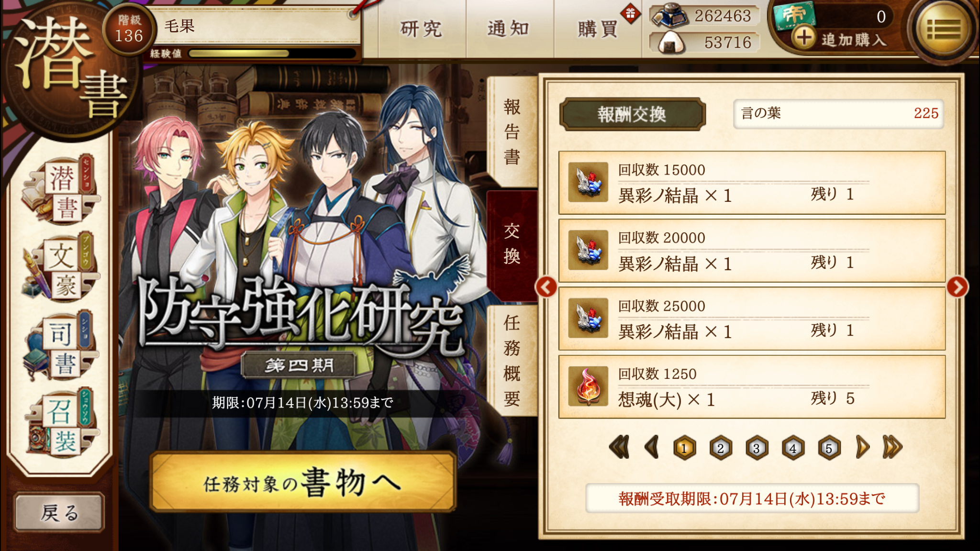This screenshot has width=980, height=551.
Task: Click the 任務対象の書物へ button
Action: click(302, 482)
